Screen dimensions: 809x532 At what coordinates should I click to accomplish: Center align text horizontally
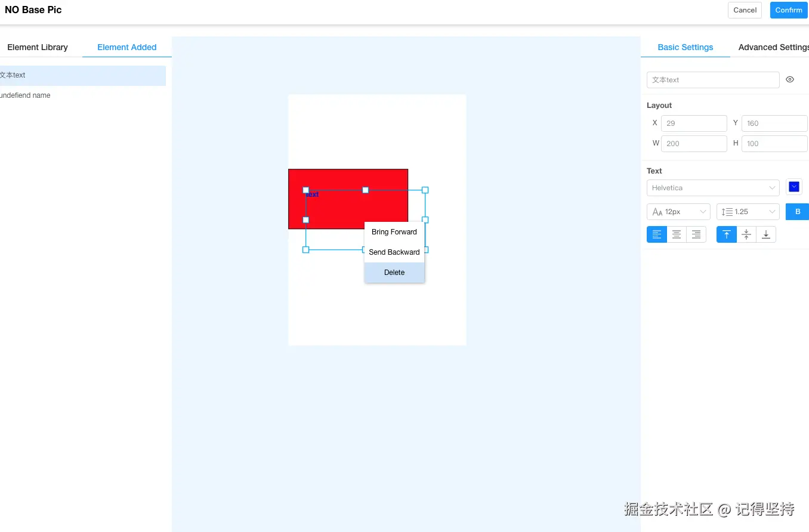click(677, 234)
